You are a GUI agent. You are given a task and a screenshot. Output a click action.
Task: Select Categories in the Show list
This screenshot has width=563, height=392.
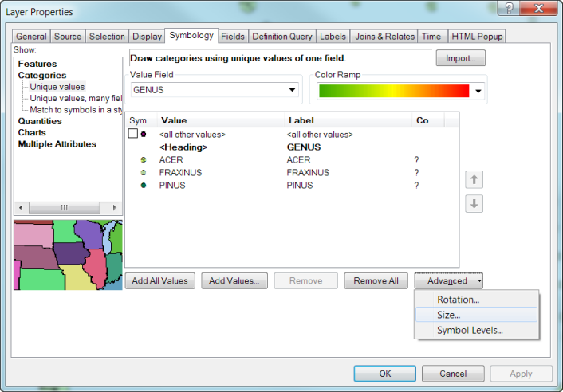(42, 76)
